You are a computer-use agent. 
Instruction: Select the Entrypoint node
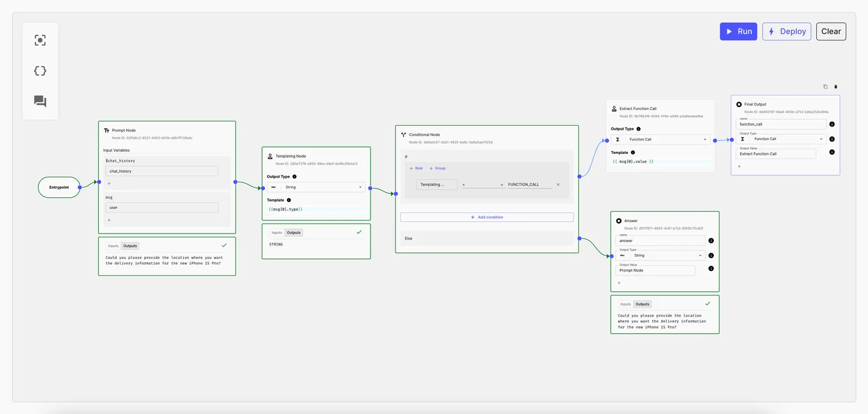coord(59,187)
